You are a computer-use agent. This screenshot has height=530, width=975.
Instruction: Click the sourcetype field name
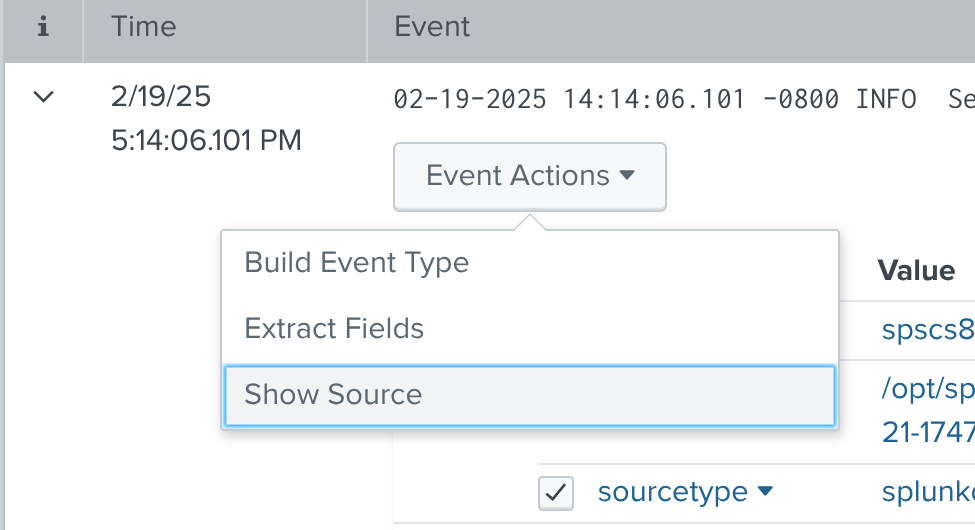tap(672, 492)
